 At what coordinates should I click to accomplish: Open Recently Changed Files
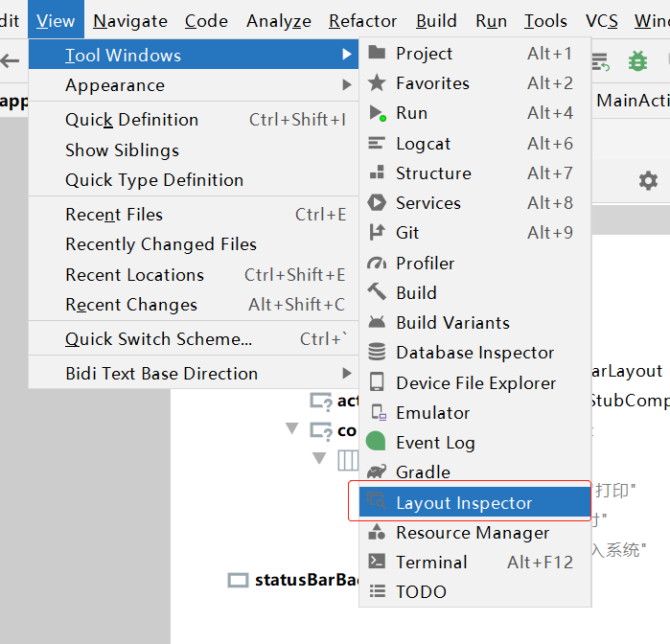(x=194, y=244)
